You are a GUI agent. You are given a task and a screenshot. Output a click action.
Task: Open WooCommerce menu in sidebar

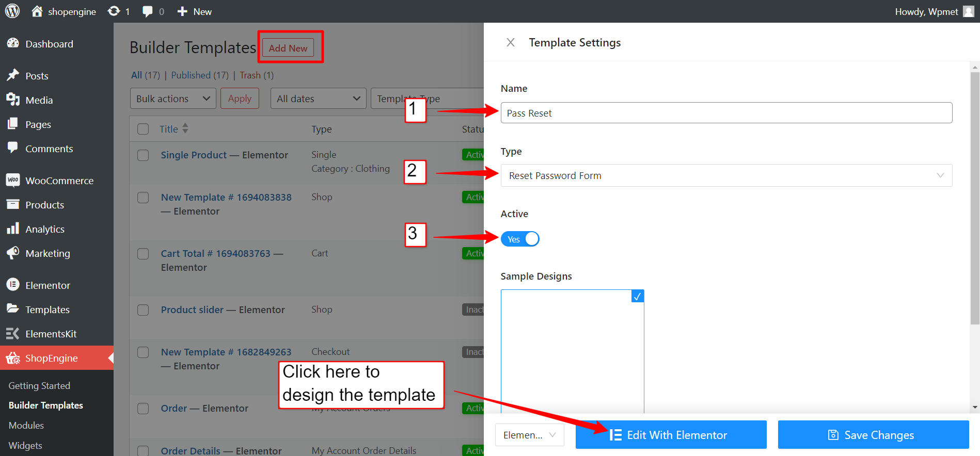[59, 181]
